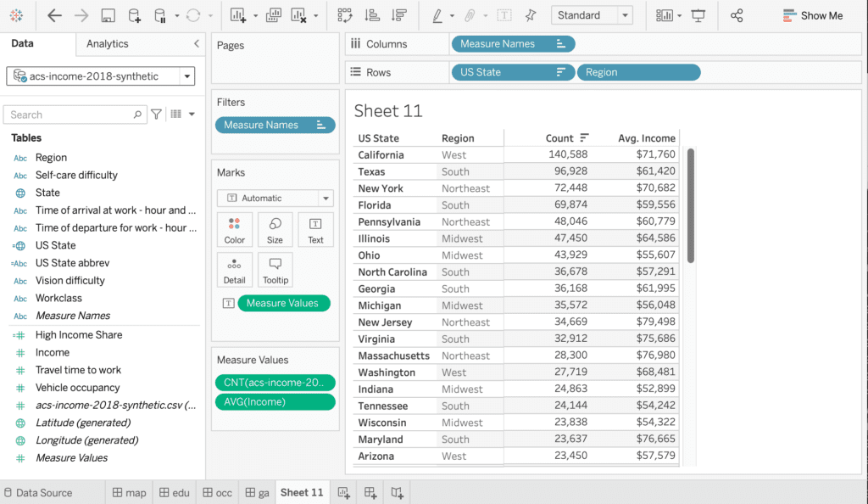
Task: Select the Measure Values pill on Marks
Action: click(284, 303)
